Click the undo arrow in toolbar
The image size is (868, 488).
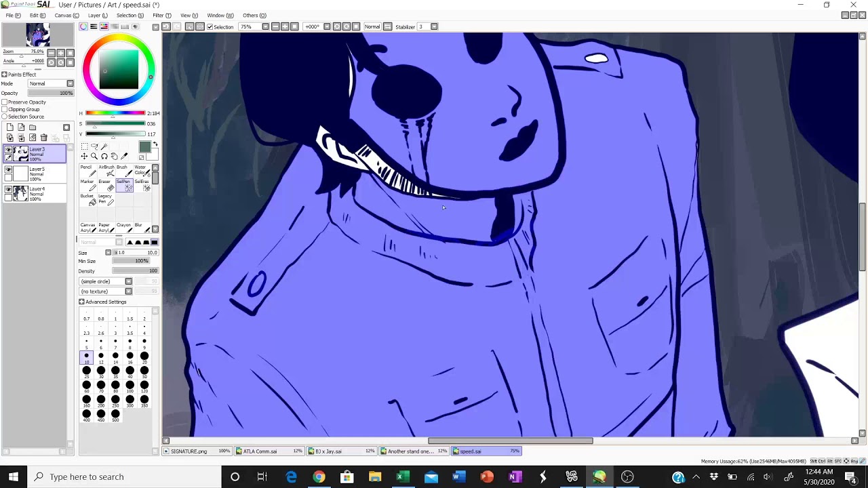click(165, 26)
